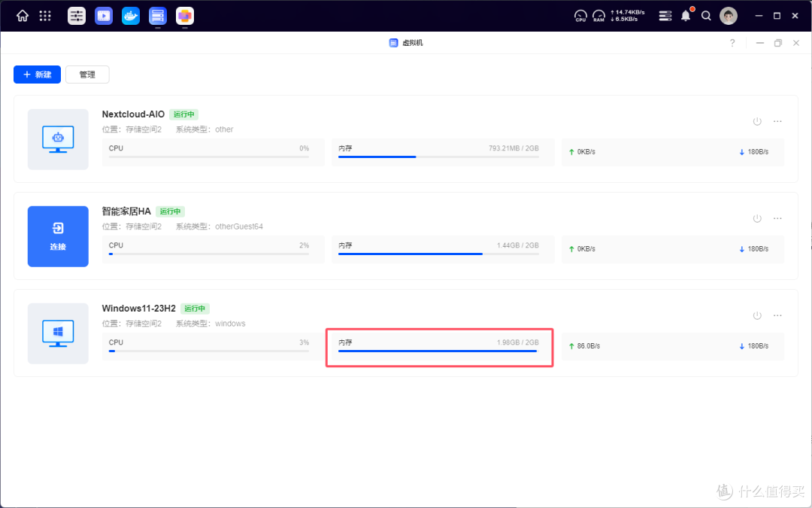Click Windows11-23H2 memory 1.98GB / 2GB value
The width and height of the screenshot is (812, 508).
tap(518, 342)
